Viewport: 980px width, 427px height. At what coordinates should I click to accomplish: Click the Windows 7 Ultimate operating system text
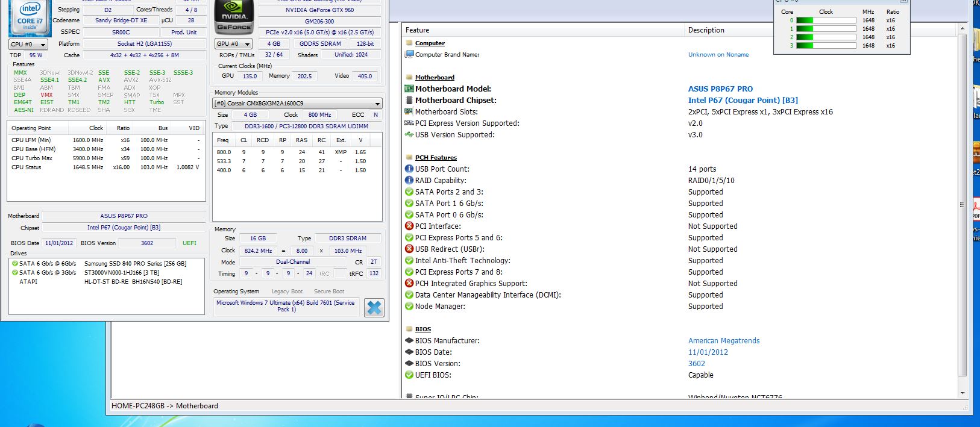pos(286,306)
